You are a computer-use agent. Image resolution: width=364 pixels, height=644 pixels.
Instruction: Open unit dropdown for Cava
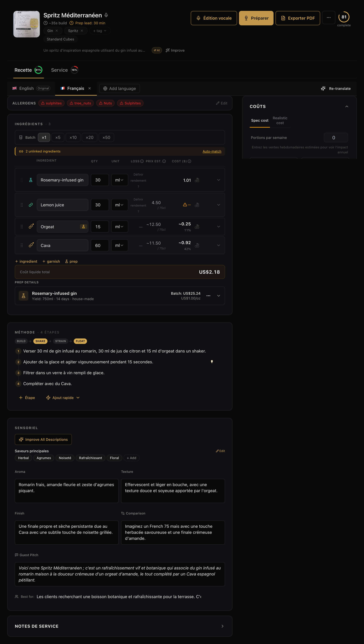click(x=120, y=245)
